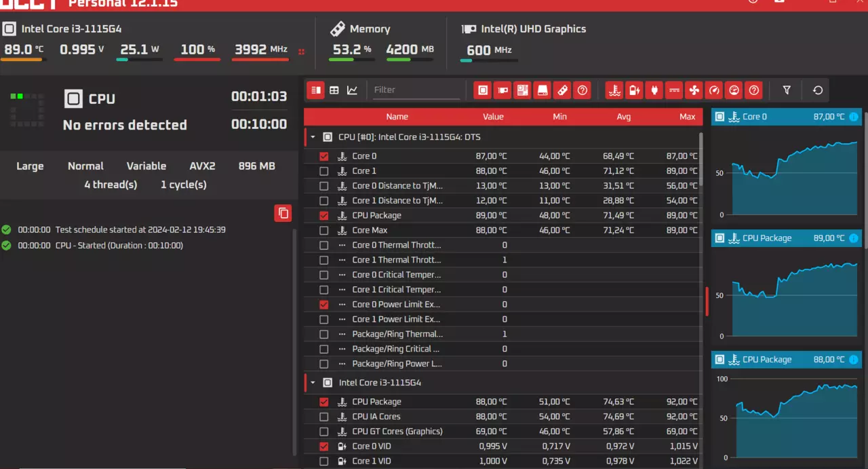Click the funnel filter icon
Image resolution: width=868 pixels, height=469 pixels.
point(787,90)
